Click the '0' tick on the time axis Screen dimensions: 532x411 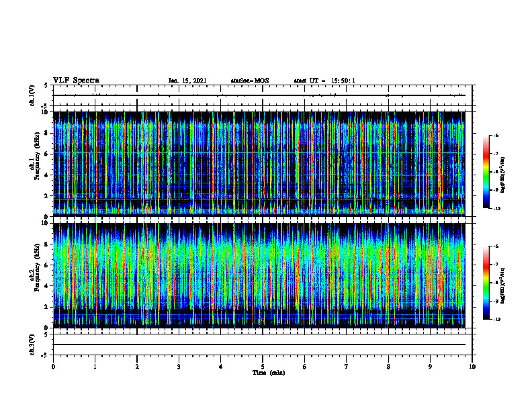(53, 367)
